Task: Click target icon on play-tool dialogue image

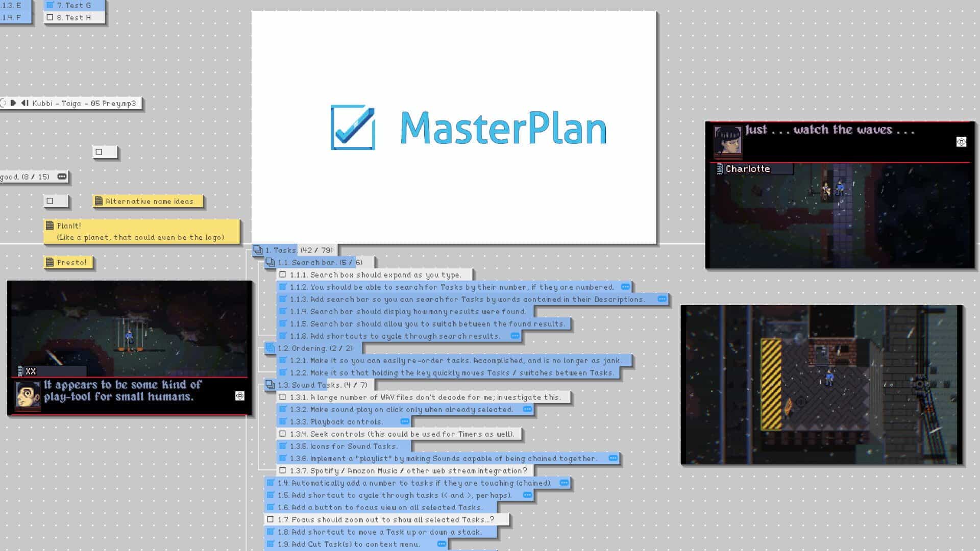Action: [239, 396]
